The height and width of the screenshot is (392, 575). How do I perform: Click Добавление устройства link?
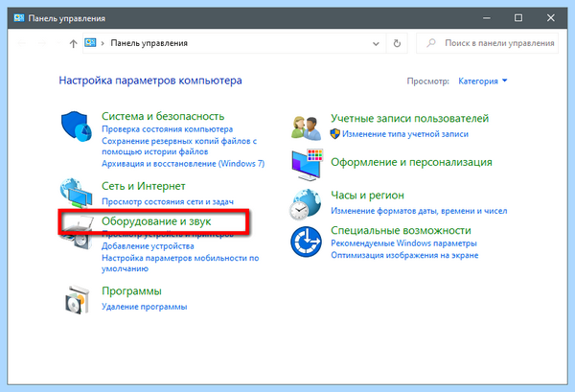click(148, 246)
